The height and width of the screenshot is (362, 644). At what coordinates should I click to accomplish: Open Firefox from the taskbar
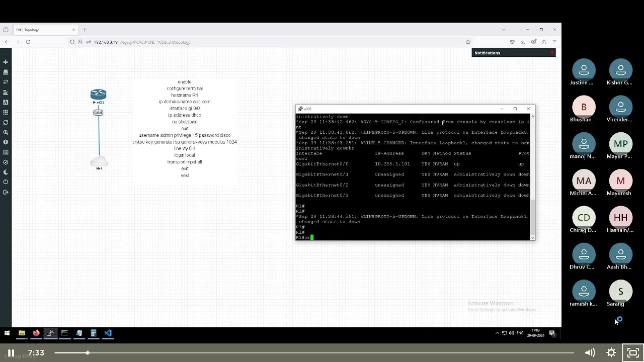click(x=36, y=333)
